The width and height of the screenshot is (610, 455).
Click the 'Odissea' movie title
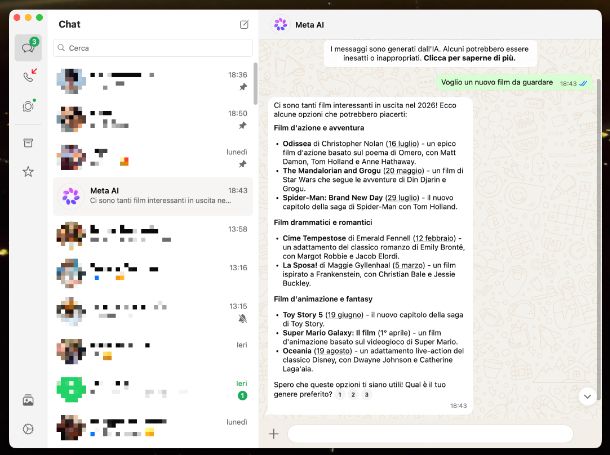pyautogui.click(x=297, y=144)
